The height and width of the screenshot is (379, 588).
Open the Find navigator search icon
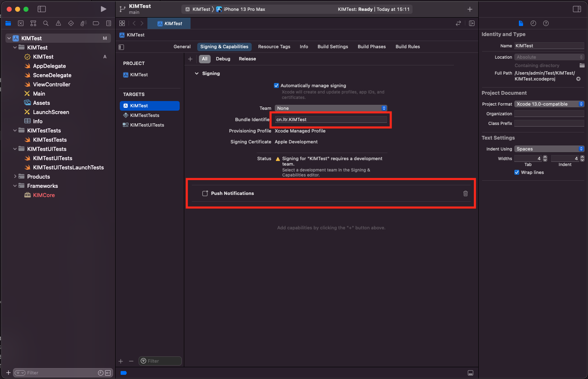click(x=46, y=23)
